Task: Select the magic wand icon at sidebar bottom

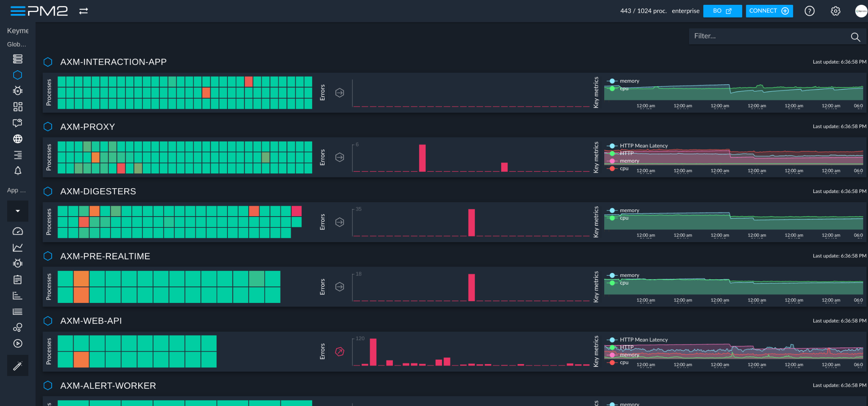Action: coord(18,365)
